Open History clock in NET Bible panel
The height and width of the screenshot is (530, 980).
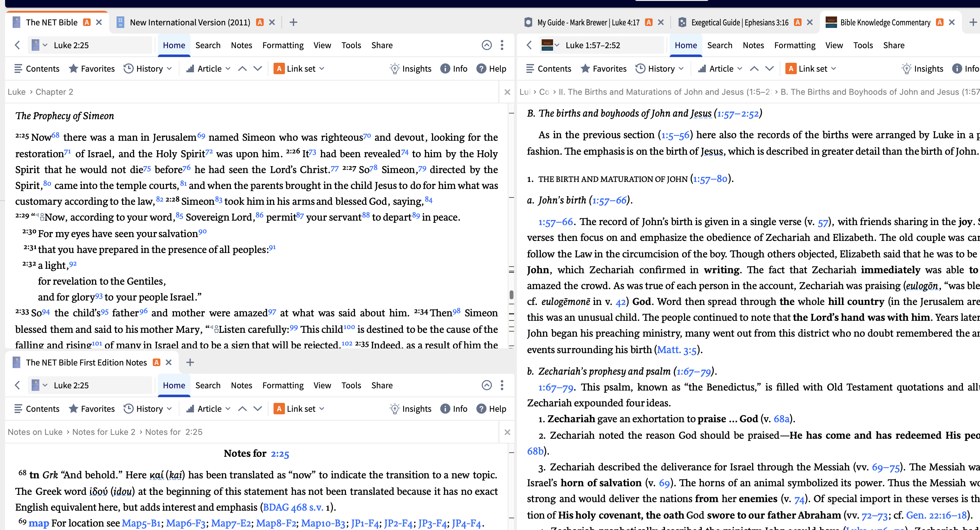[x=129, y=68]
